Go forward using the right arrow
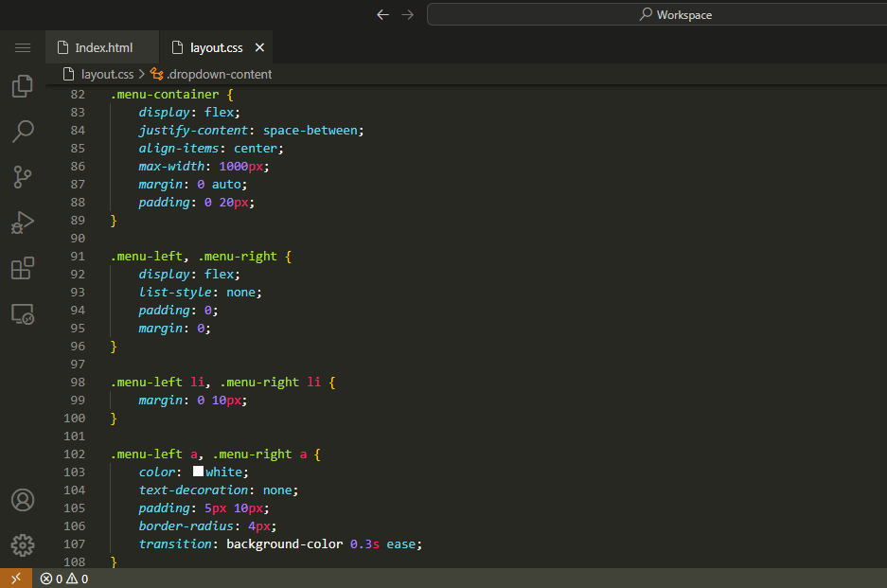Screen dimensions: 887x588 408,14
